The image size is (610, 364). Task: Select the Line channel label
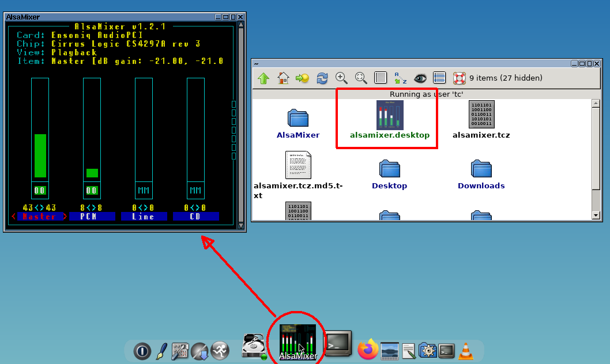144,217
